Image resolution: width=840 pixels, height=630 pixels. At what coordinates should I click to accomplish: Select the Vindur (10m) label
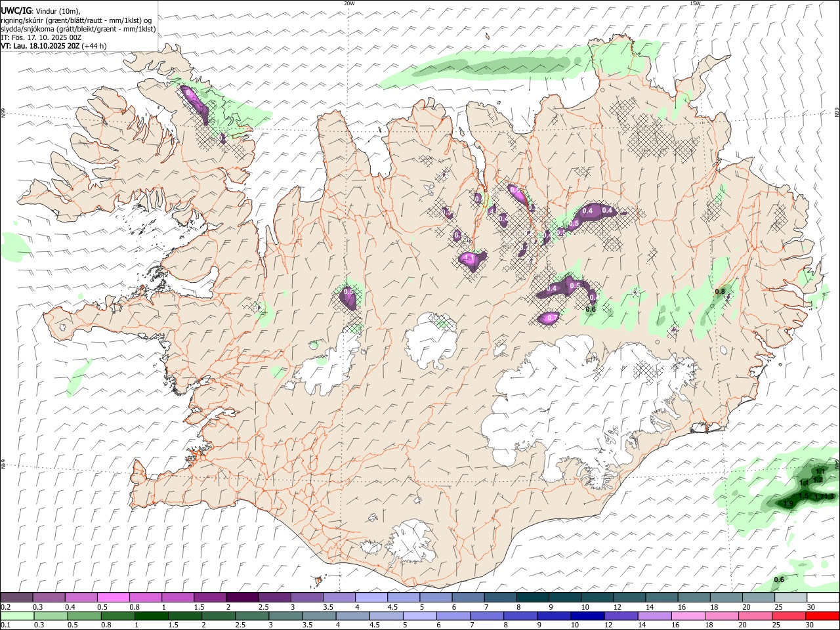click(58, 11)
